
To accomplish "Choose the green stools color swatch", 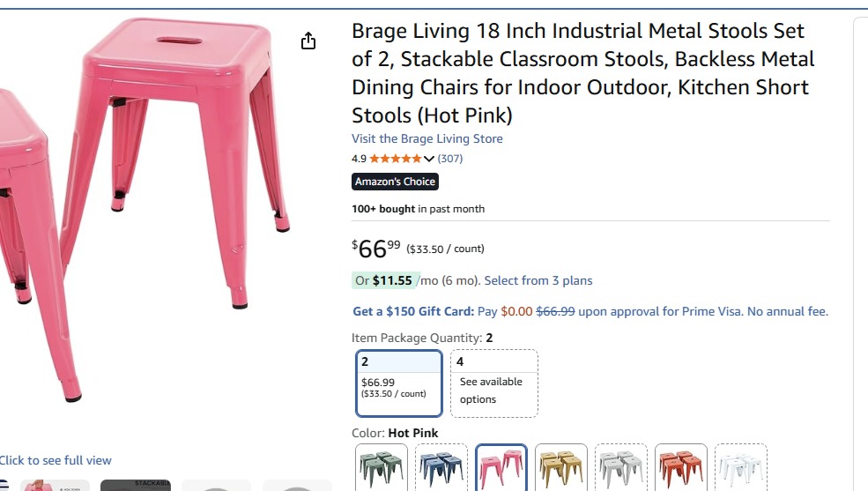I will (382, 467).
